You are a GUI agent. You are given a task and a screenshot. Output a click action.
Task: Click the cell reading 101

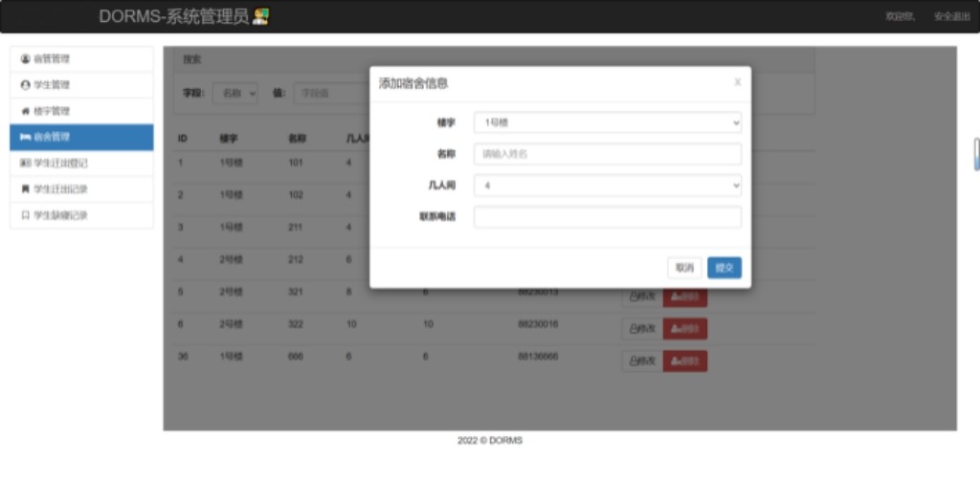pyautogui.click(x=295, y=163)
